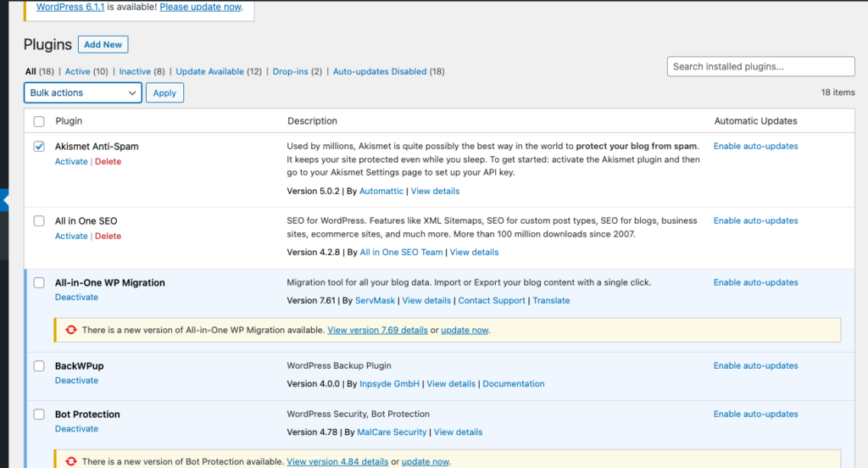Filter plugins by Inactive

click(x=135, y=71)
